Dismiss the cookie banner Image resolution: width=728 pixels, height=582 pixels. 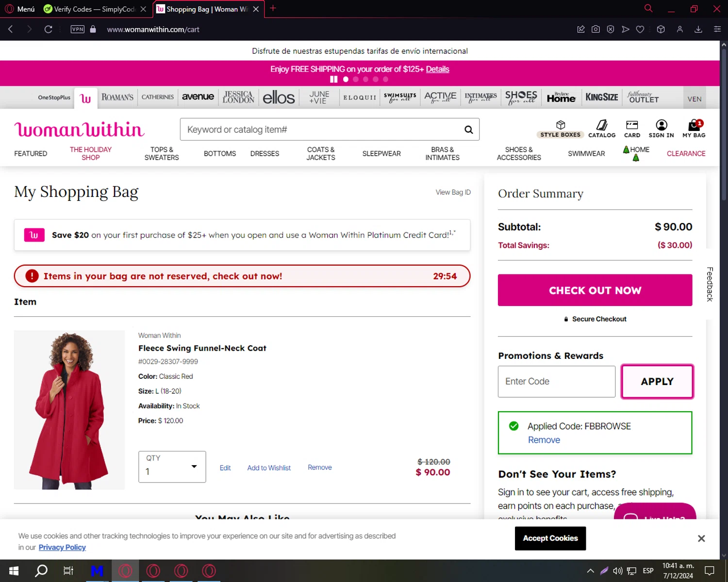pos(701,538)
